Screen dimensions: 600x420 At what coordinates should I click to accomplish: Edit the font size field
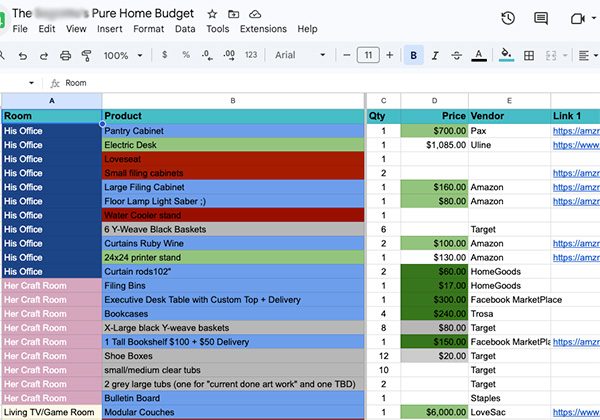(368, 55)
